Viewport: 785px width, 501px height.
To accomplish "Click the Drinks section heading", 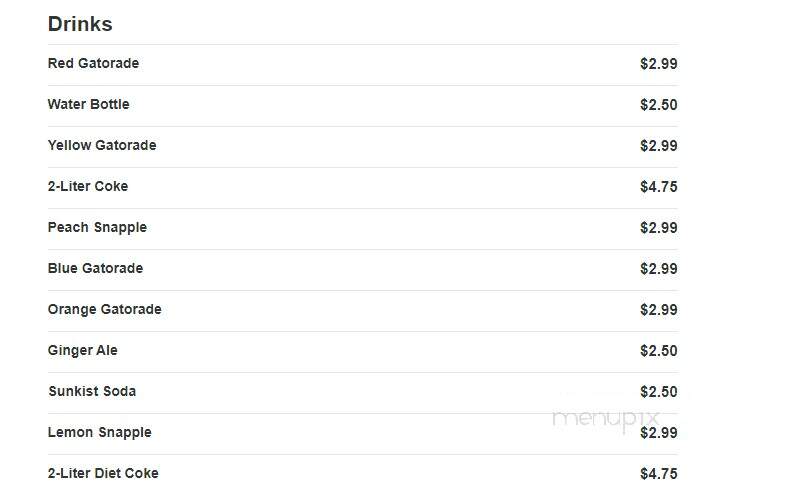I will click(x=80, y=24).
